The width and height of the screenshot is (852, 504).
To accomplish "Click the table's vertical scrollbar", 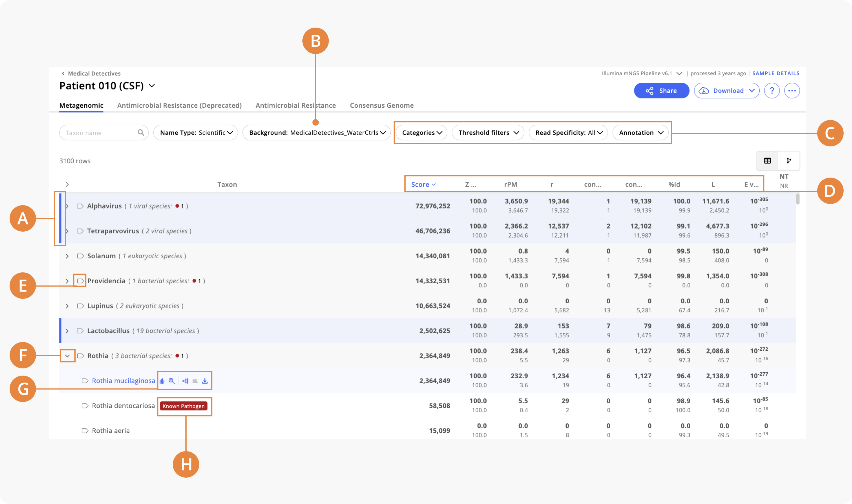I will point(798,199).
